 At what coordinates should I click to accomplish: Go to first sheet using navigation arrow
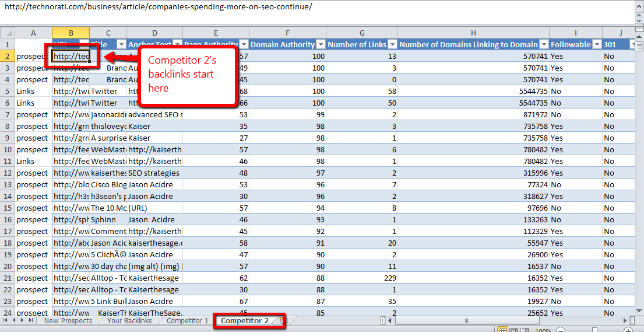tap(6, 321)
